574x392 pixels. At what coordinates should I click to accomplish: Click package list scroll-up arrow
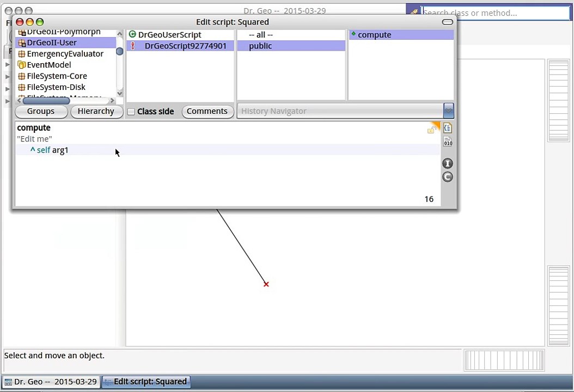tap(119, 34)
